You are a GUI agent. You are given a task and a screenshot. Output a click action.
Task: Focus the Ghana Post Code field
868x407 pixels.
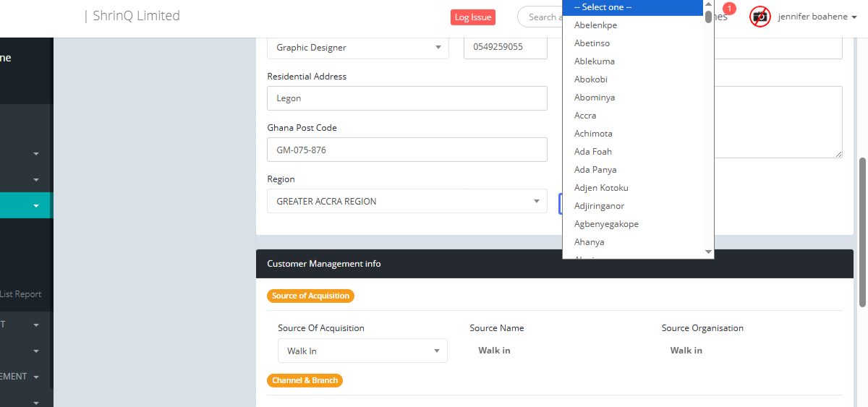(x=407, y=150)
